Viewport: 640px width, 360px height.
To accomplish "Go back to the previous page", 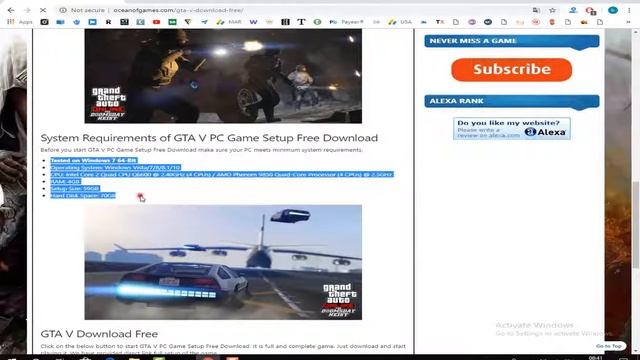I will click(11, 10).
